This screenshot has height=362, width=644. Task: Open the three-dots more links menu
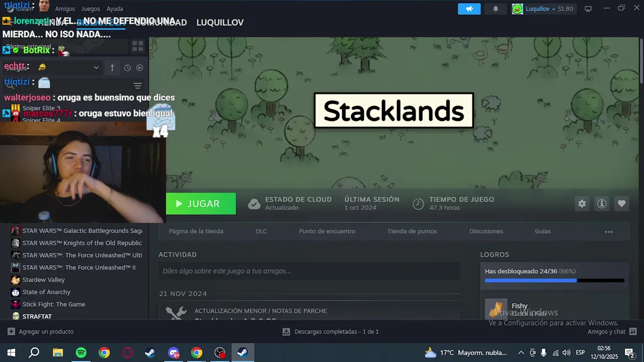(609, 232)
